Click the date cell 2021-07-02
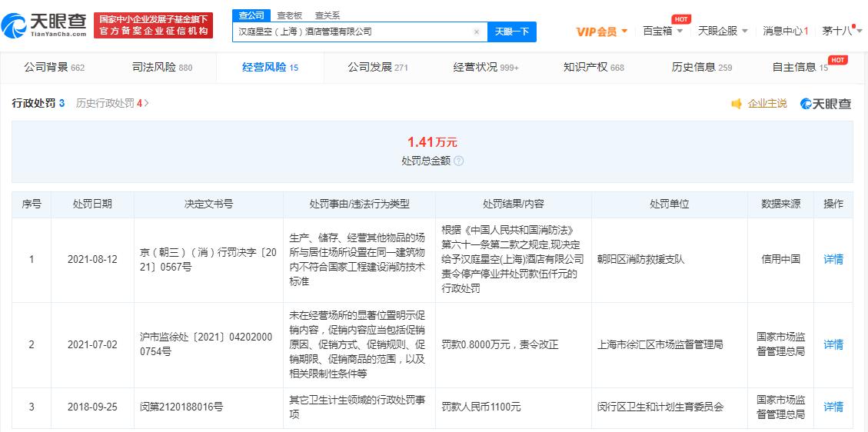Viewport: 868px width, 432px height. (x=92, y=344)
